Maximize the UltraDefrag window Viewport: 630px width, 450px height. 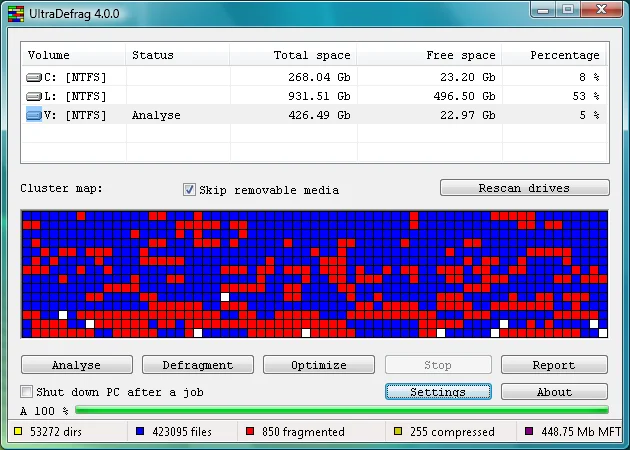(568, 10)
